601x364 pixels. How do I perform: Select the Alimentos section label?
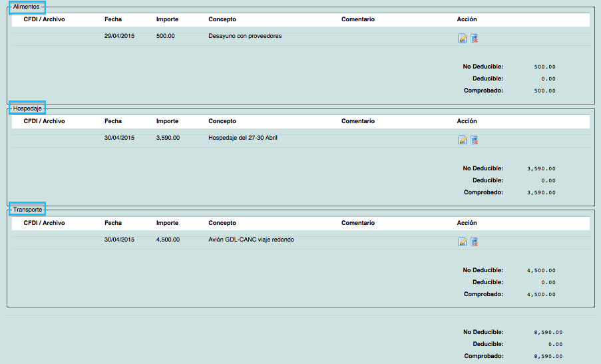tap(27, 7)
